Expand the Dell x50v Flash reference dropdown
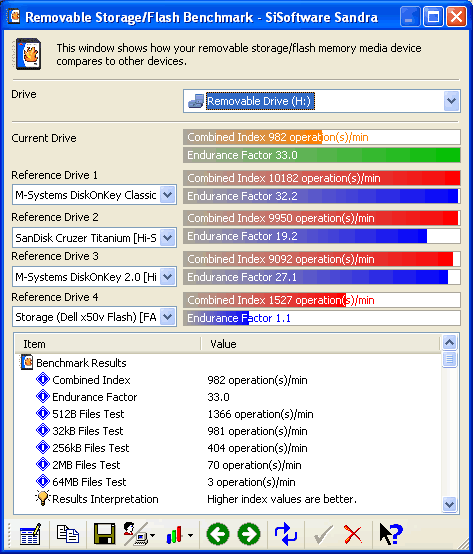This screenshot has height=554, width=473. 167,317
